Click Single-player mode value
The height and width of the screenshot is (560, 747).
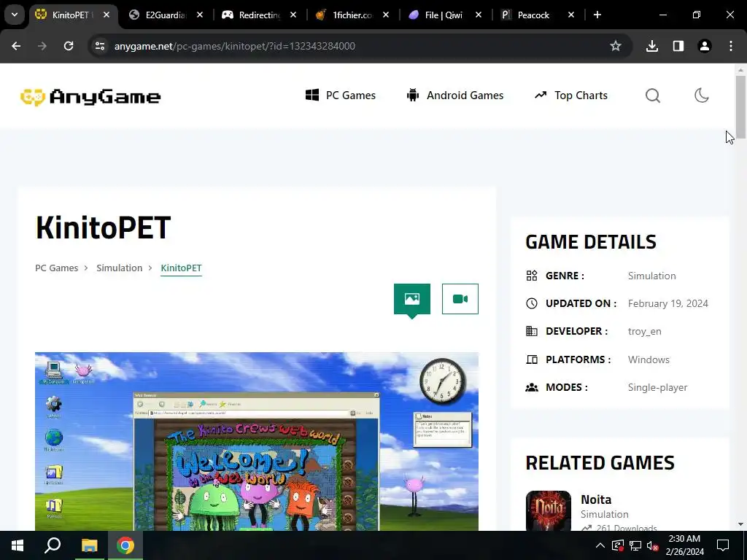click(657, 387)
